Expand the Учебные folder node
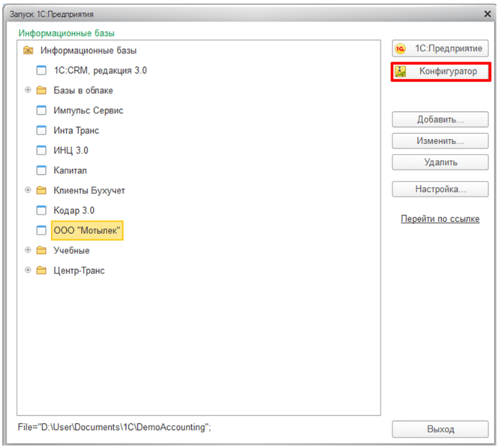Viewport: 499px width, 448px height. (27, 251)
